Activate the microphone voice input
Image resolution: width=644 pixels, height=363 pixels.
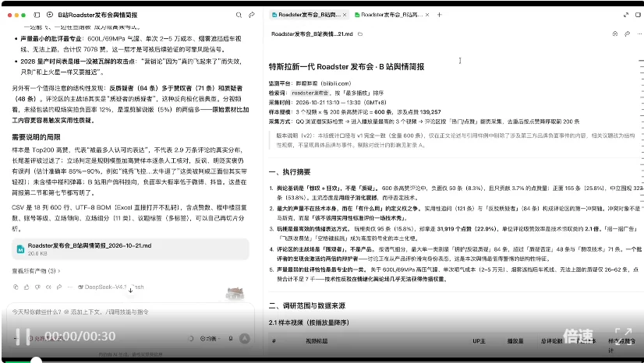[x=231, y=339]
